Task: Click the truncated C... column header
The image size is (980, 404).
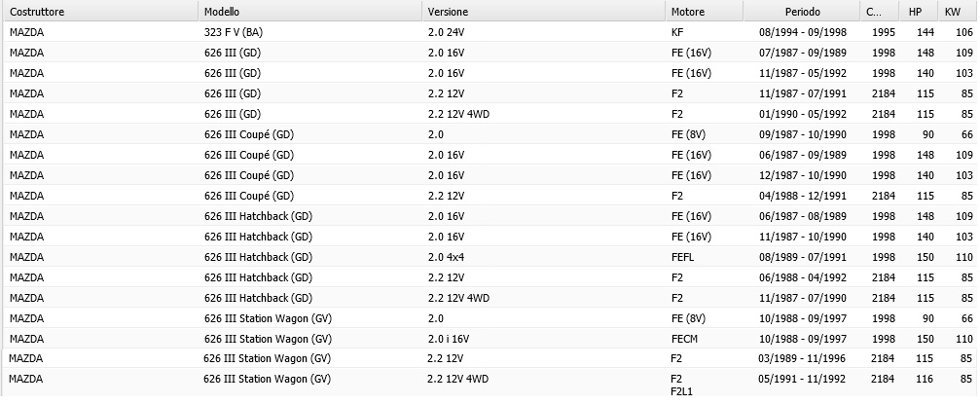Action: click(x=880, y=12)
